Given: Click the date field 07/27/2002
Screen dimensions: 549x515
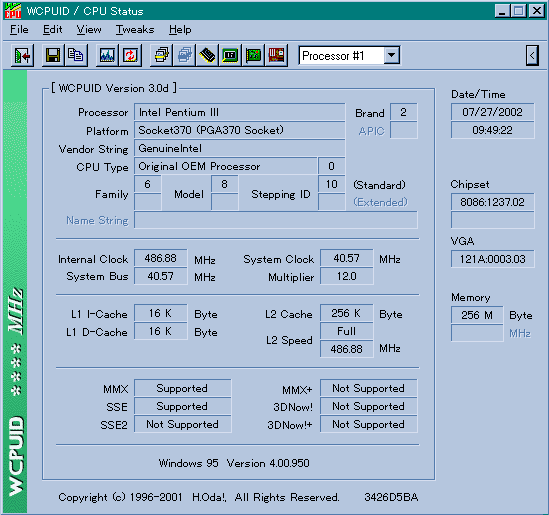Looking at the screenshot, I should 493,112.
